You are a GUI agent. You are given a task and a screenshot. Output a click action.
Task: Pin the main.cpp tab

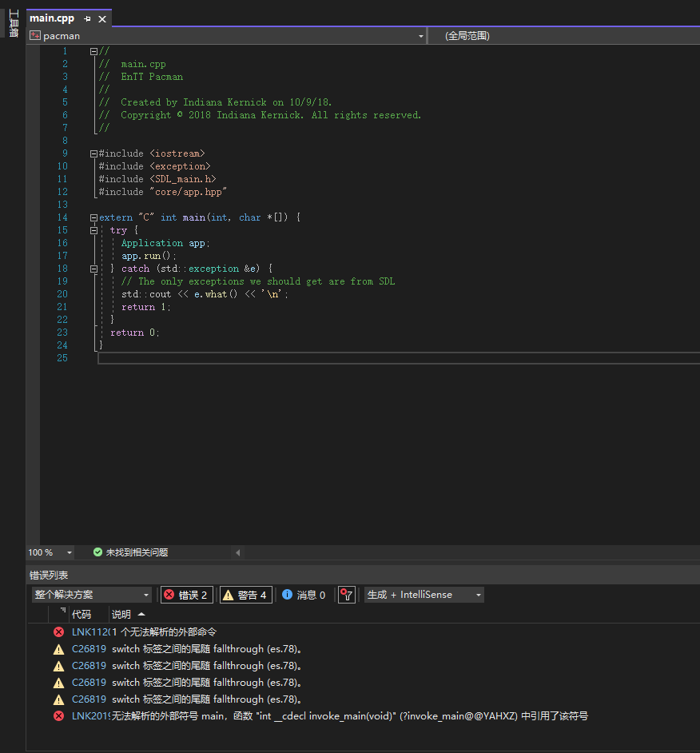click(87, 18)
